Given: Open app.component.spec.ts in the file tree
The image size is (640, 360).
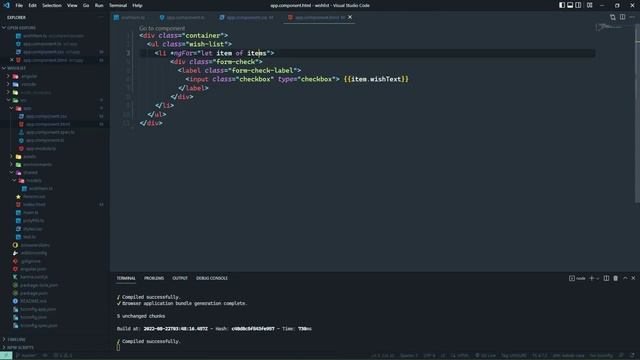Looking at the screenshot, I should (x=50, y=132).
